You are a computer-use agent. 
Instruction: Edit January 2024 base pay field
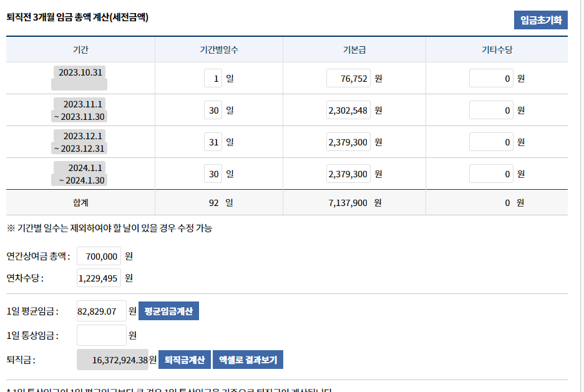[348, 174]
